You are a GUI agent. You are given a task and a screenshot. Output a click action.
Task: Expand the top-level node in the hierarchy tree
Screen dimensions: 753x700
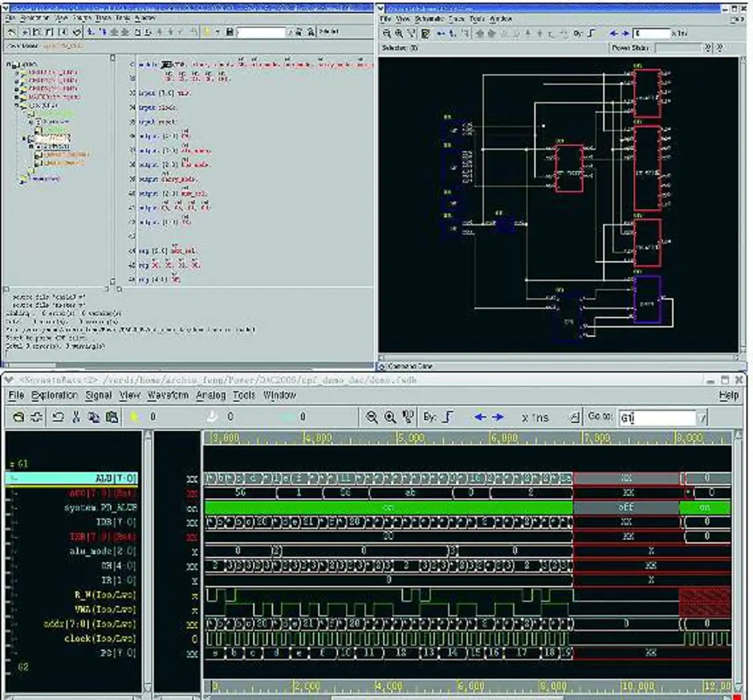tap(9, 64)
